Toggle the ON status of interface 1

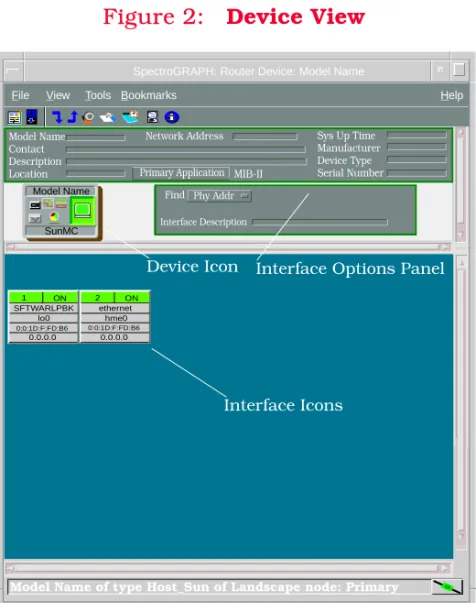coord(60,298)
